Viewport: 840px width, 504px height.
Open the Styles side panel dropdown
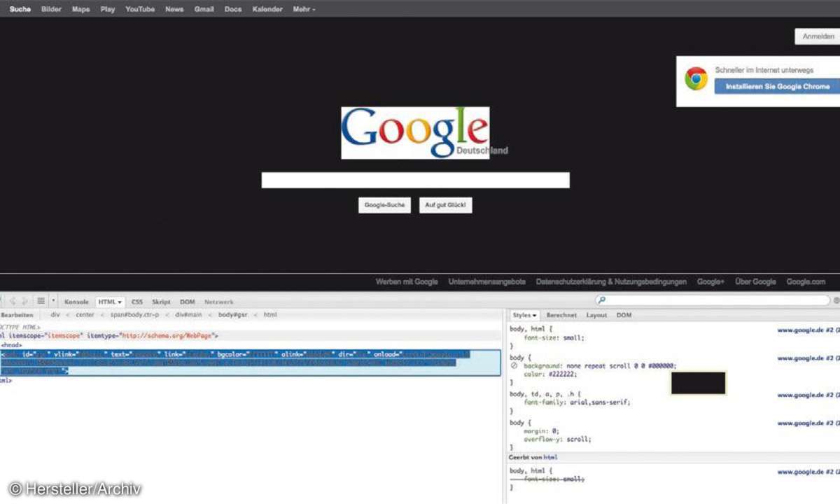pyautogui.click(x=524, y=316)
